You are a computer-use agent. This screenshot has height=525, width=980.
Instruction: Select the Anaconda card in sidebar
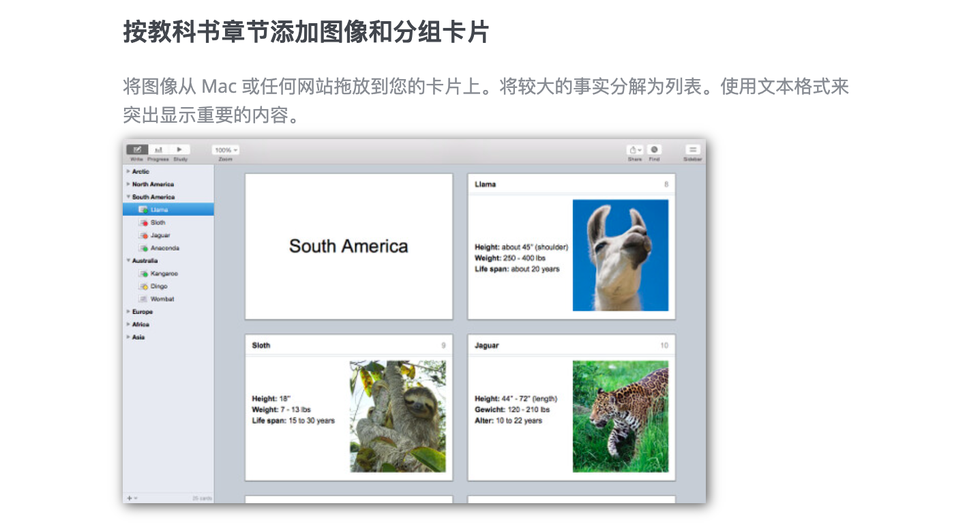point(168,248)
